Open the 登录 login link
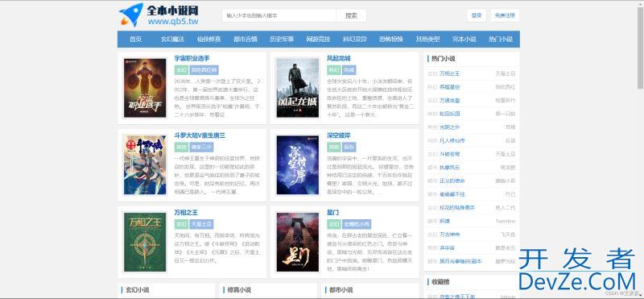This screenshot has height=299, width=644. 477,15
